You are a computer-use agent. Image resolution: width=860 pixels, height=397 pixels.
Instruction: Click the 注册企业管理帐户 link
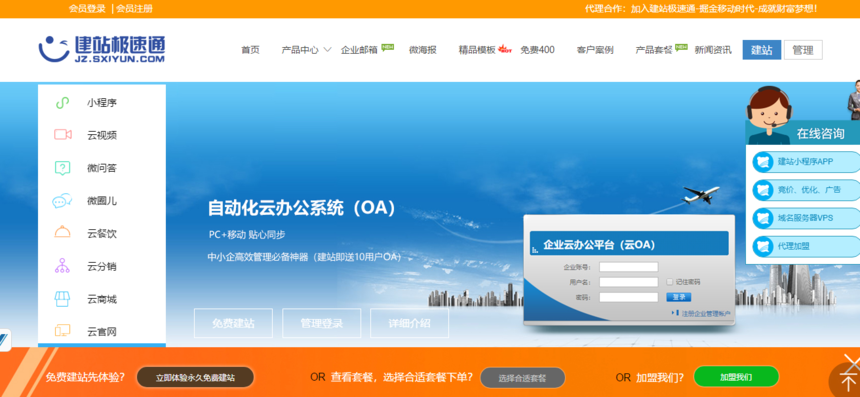point(706,314)
